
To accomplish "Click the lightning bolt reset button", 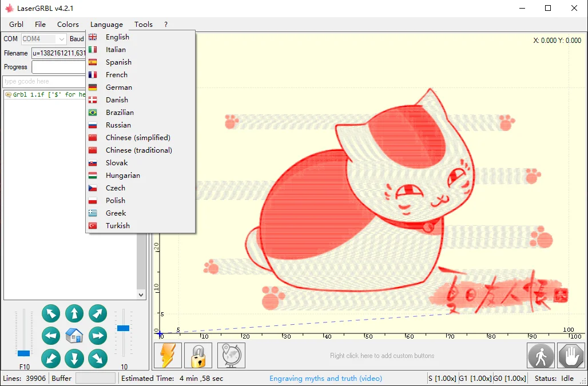I will pos(168,355).
